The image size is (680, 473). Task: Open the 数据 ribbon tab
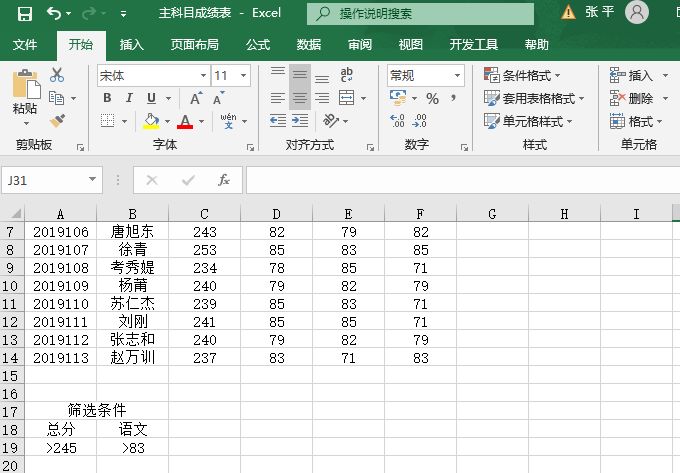click(309, 45)
